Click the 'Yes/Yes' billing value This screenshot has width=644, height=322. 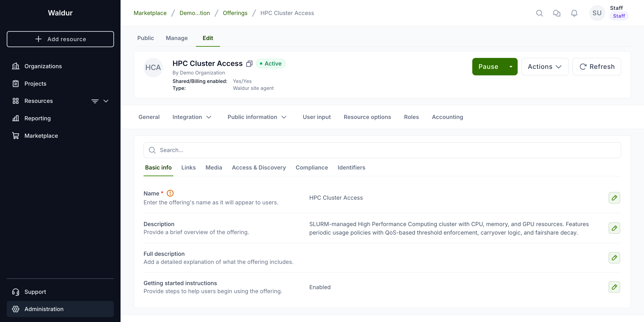click(242, 81)
